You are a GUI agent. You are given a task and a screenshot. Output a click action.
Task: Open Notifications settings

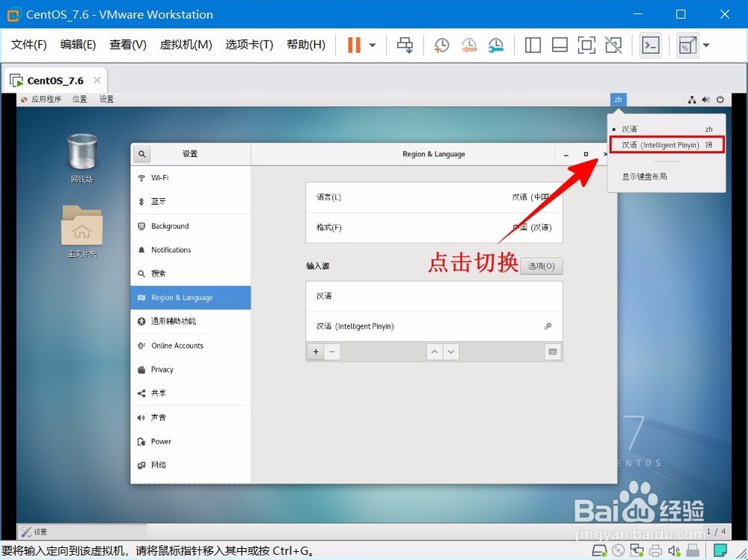click(x=191, y=250)
